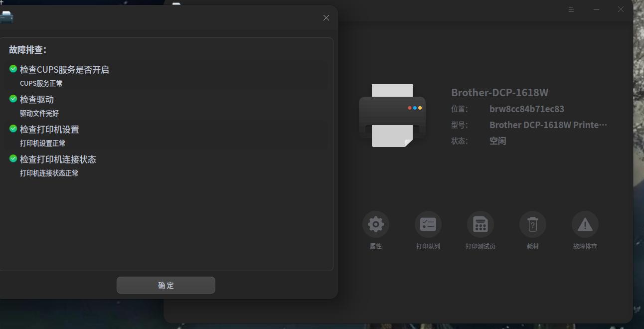The height and width of the screenshot is (329, 644).
Task: Click the 打印测试页 test page icon
Action: point(480,224)
